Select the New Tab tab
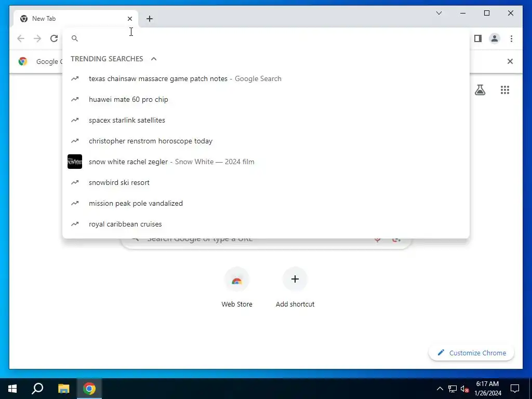Image resolution: width=532 pixels, height=399 pixels. click(76, 19)
